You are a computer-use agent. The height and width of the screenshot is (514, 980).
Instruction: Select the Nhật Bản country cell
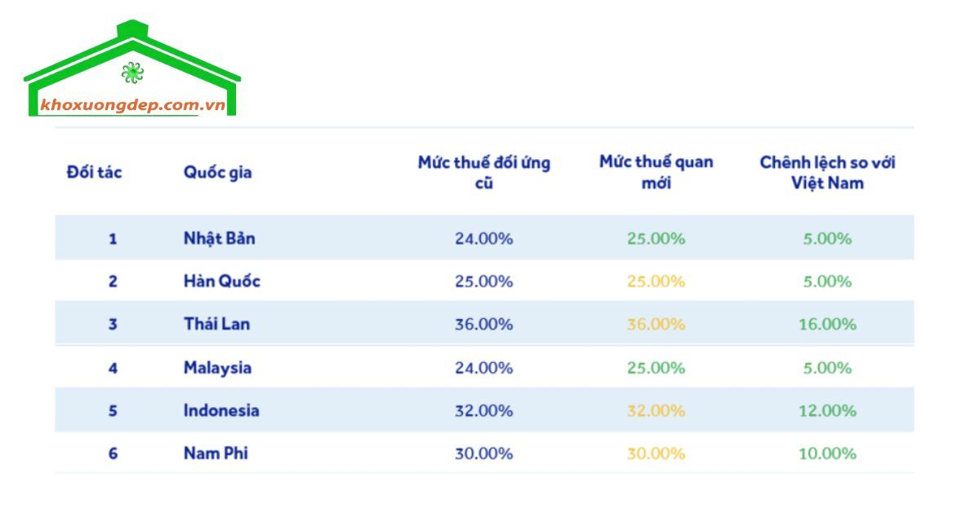coord(219,238)
